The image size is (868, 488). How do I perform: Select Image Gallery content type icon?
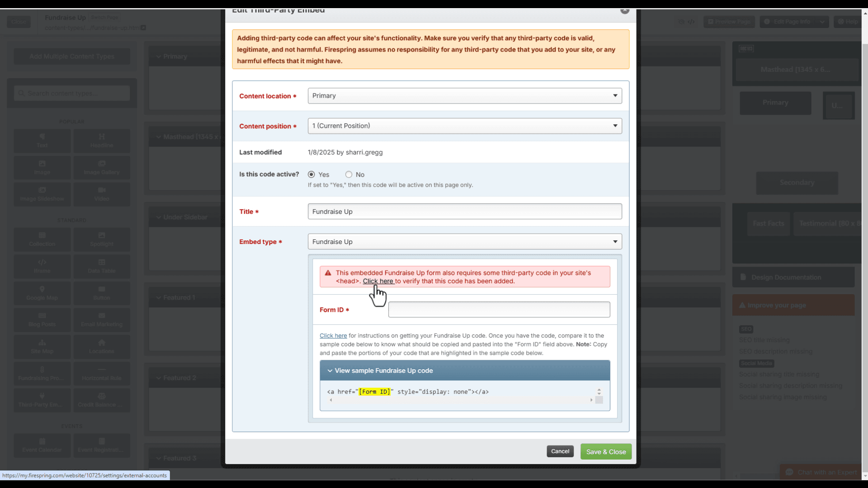pyautogui.click(x=102, y=168)
